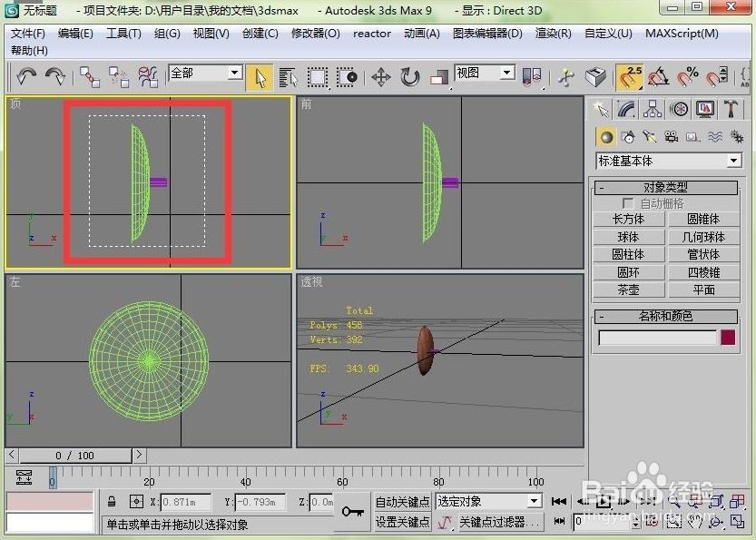This screenshot has height=540, width=756.
Task: Click the 球体 sphere button
Action: click(x=628, y=237)
